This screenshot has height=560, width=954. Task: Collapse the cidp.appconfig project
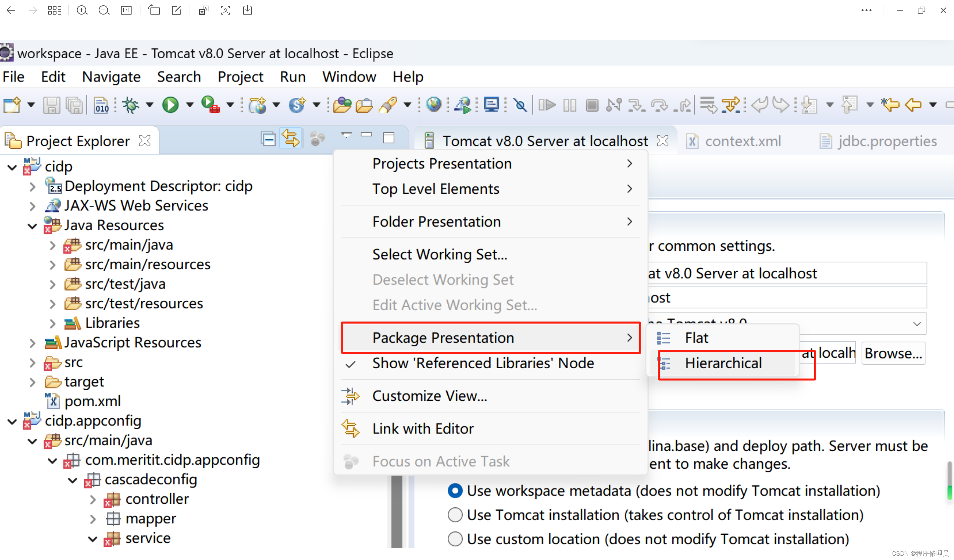click(x=12, y=422)
